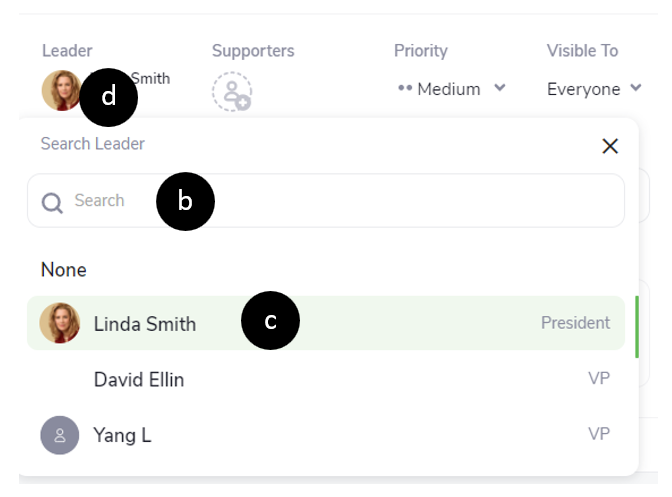
Task: Click Linda Smith's photo in the list
Action: [x=60, y=323]
